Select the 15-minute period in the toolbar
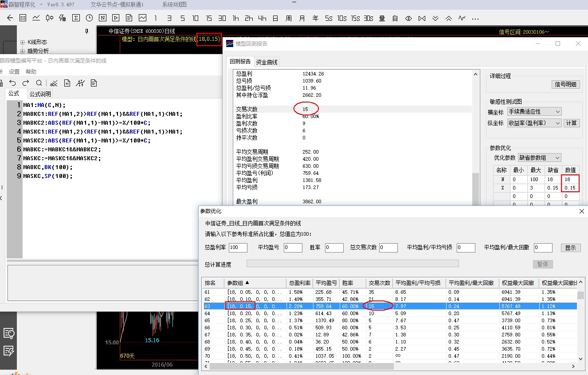 click(209, 18)
